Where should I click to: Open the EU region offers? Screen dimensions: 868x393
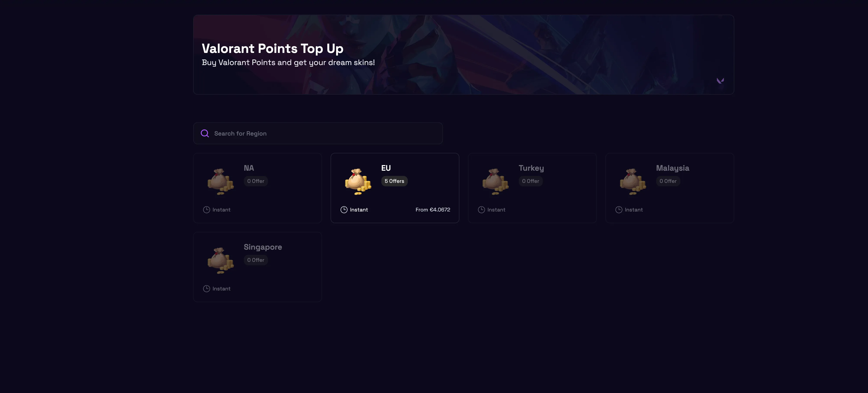click(x=395, y=188)
